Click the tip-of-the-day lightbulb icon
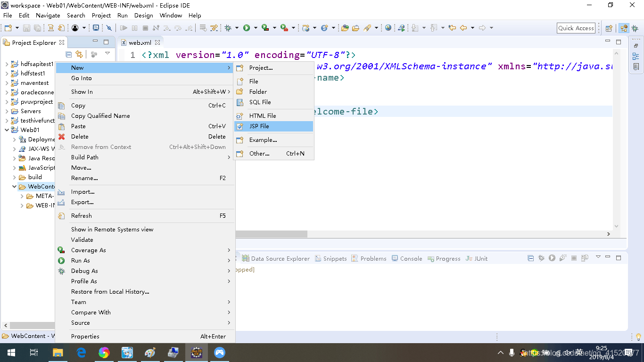The image size is (644, 362). (x=638, y=337)
